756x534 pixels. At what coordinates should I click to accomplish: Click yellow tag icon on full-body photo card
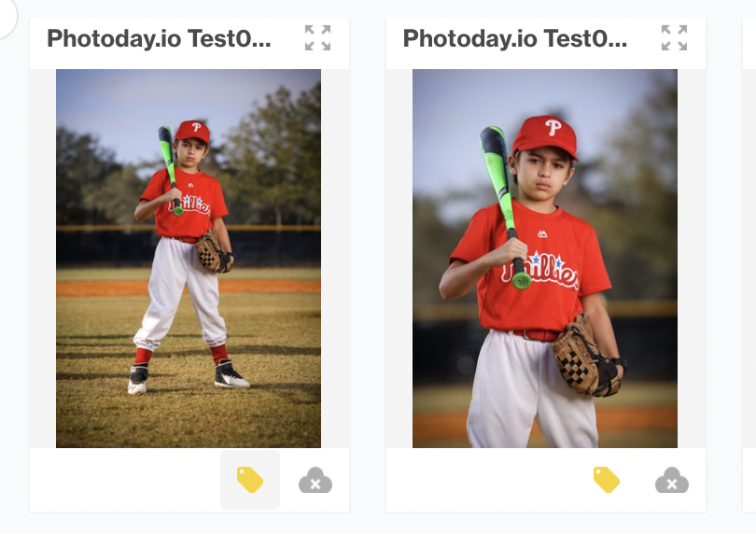pyautogui.click(x=250, y=480)
